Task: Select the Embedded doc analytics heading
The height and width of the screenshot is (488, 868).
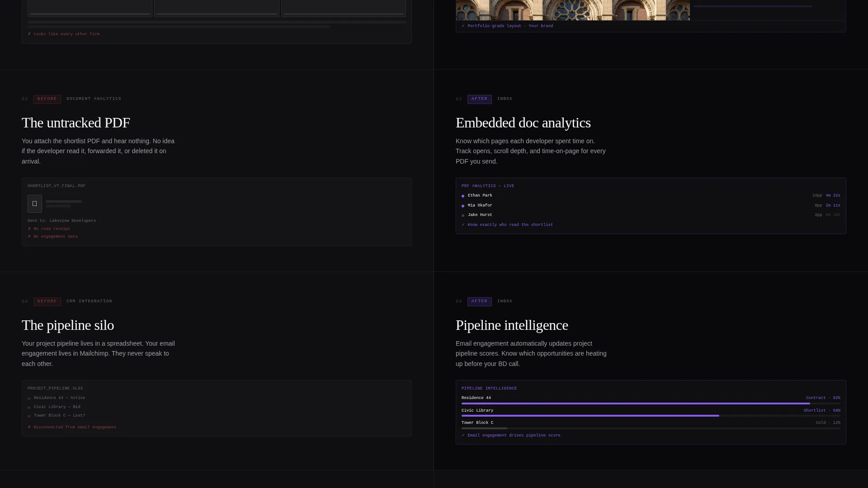Action: (523, 123)
